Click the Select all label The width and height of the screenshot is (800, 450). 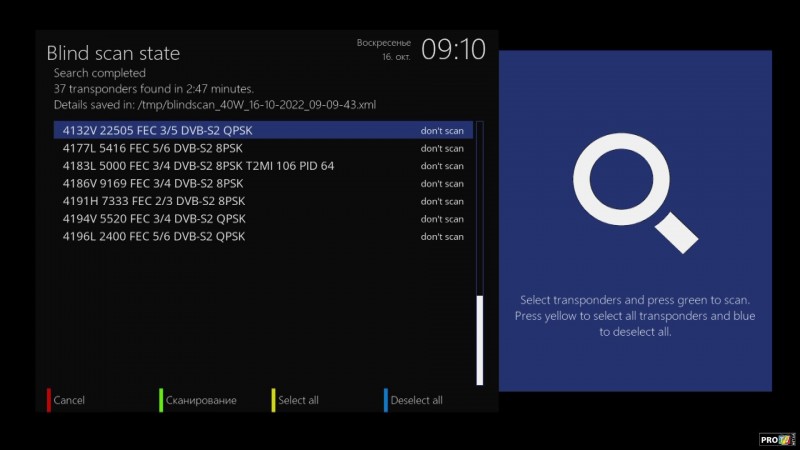[x=298, y=400]
